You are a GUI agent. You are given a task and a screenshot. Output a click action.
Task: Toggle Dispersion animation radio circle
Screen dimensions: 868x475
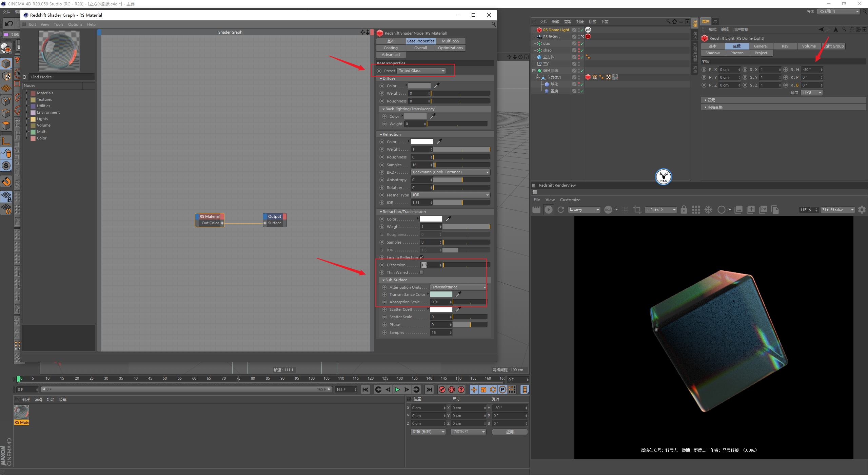coord(382,265)
